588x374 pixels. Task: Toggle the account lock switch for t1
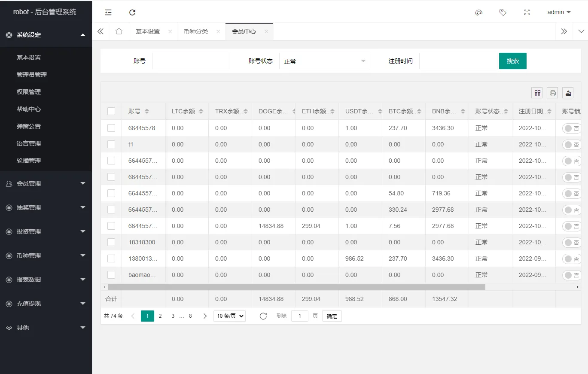pos(572,144)
